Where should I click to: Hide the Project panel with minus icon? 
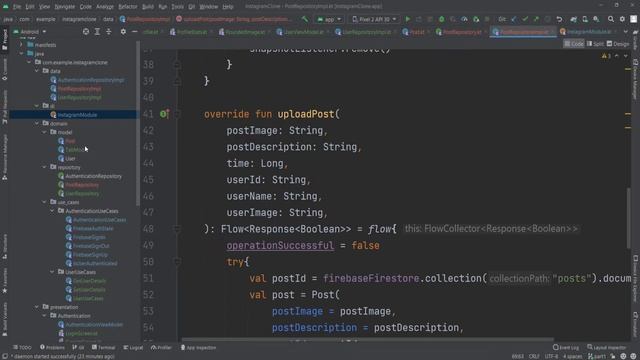(134, 32)
